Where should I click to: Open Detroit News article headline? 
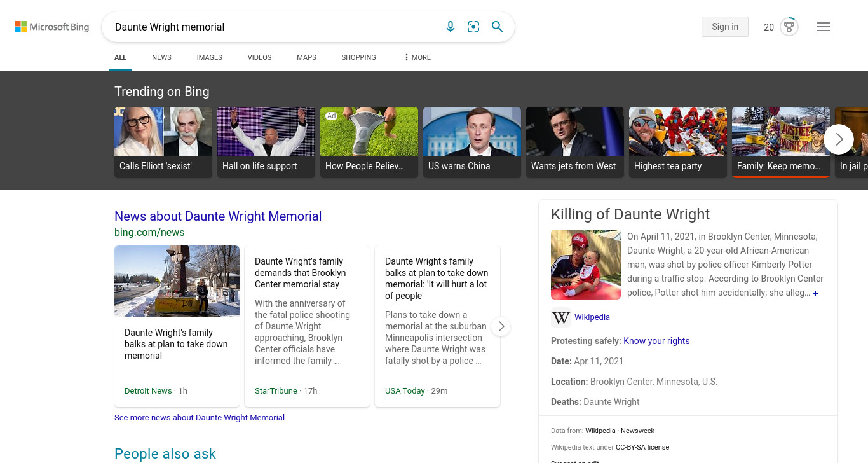pos(176,344)
